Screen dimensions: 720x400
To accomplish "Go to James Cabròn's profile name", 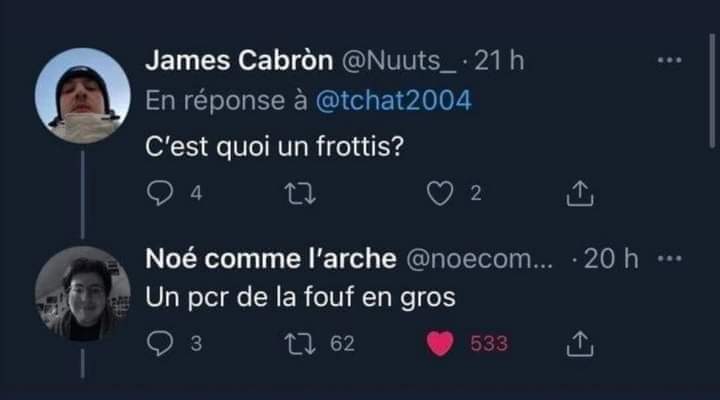I will (242, 61).
